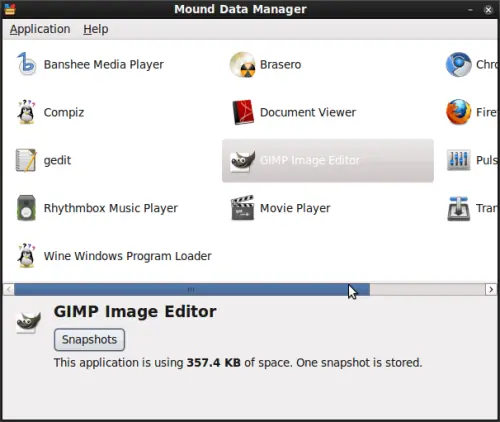Select the Firefox icon
This screenshot has height=422, width=500.
coord(458,112)
